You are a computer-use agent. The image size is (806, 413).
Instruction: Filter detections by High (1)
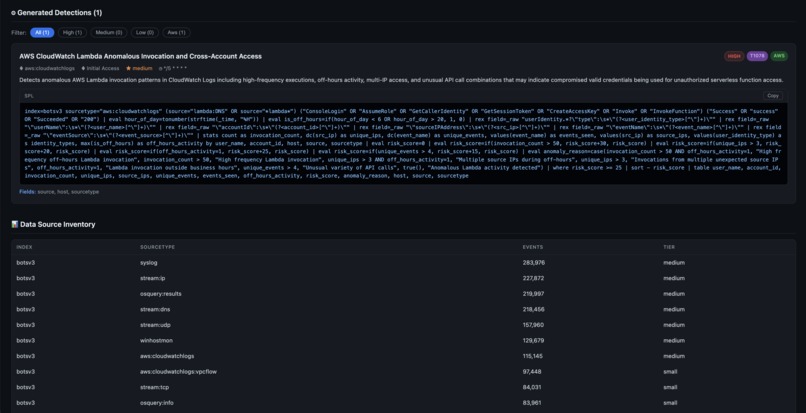(x=72, y=32)
